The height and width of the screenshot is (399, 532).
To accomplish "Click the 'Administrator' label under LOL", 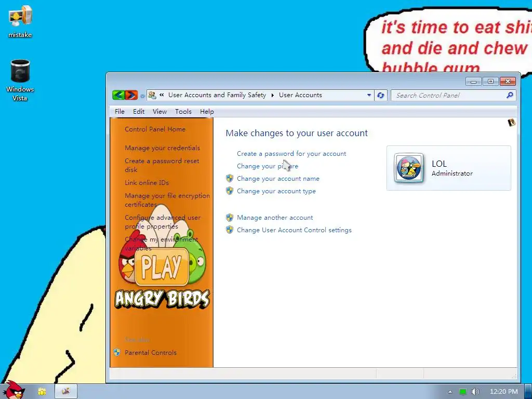I will pos(452,174).
